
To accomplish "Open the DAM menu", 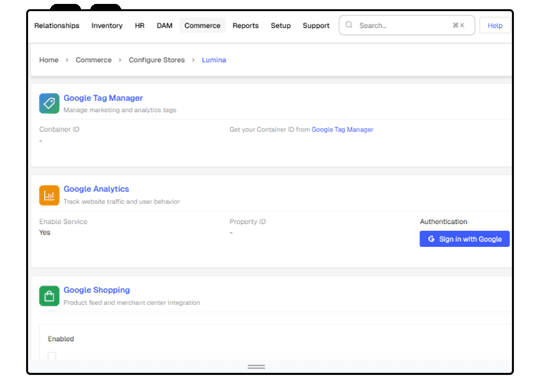I will pos(164,25).
